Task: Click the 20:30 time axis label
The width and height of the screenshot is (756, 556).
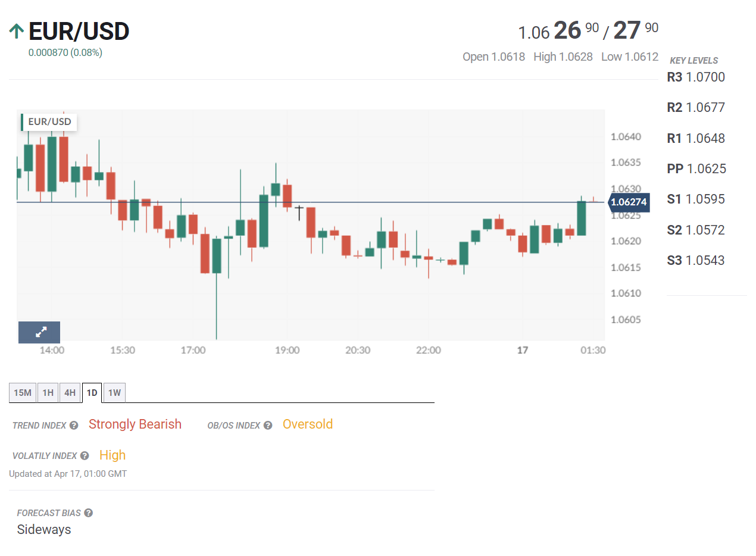Action: 358,351
